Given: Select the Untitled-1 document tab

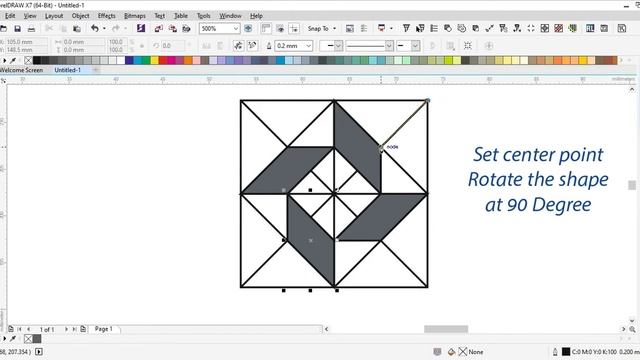Looking at the screenshot, I should point(68,70).
